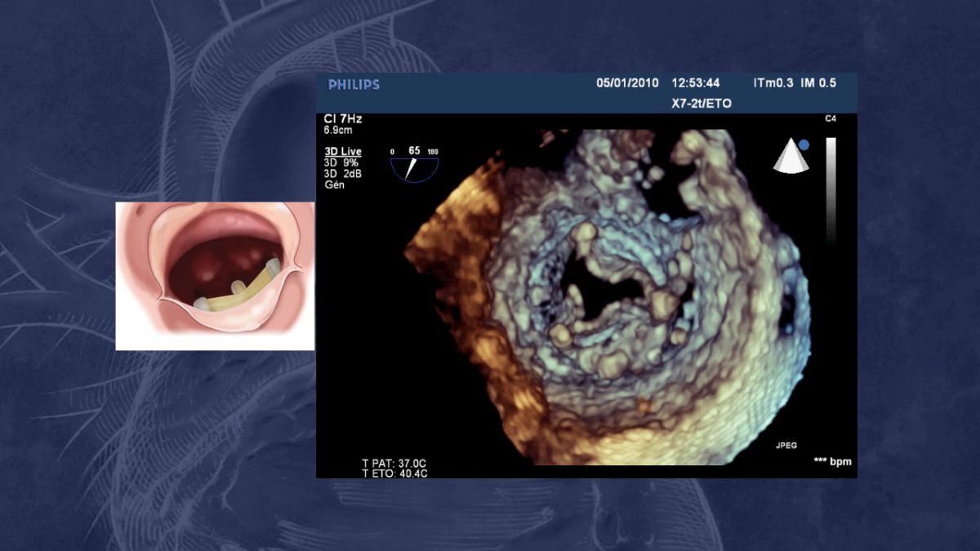This screenshot has width=980, height=551.
Task: Click the JPEG compression indicator
Action: click(786, 446)
